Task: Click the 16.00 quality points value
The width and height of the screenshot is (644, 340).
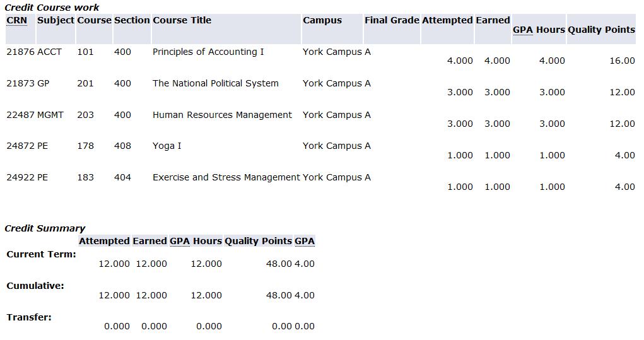Action: click(x=622, y=61)
